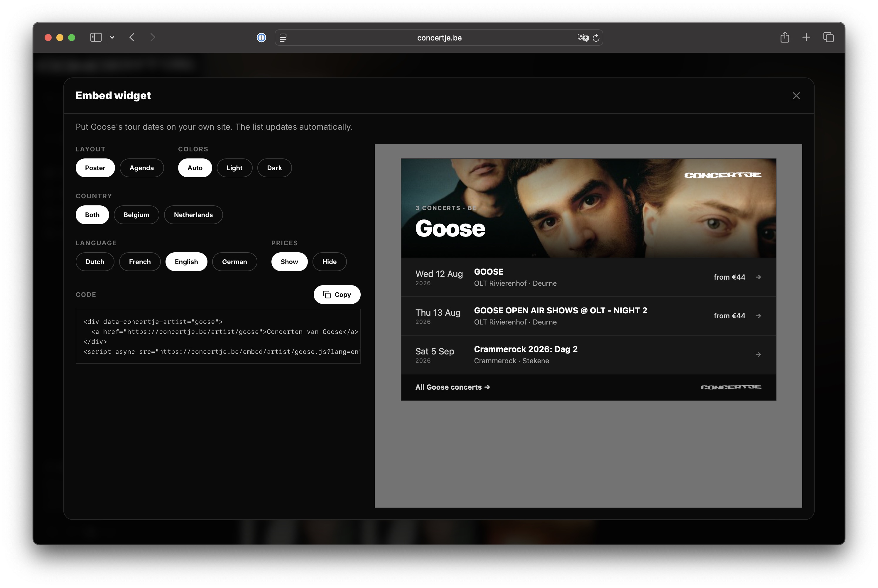Select Both countries
Screen dimensions: 878x588
[92, 215]
